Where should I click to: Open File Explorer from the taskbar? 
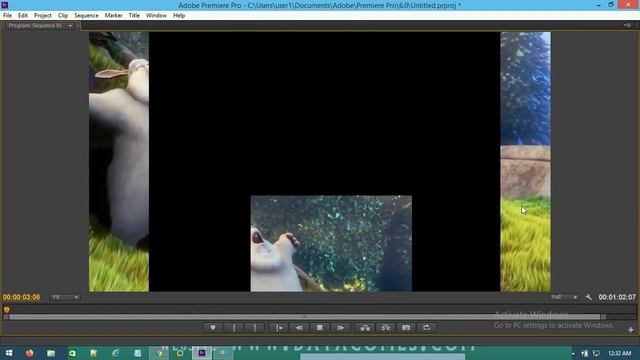pos(51,353)
